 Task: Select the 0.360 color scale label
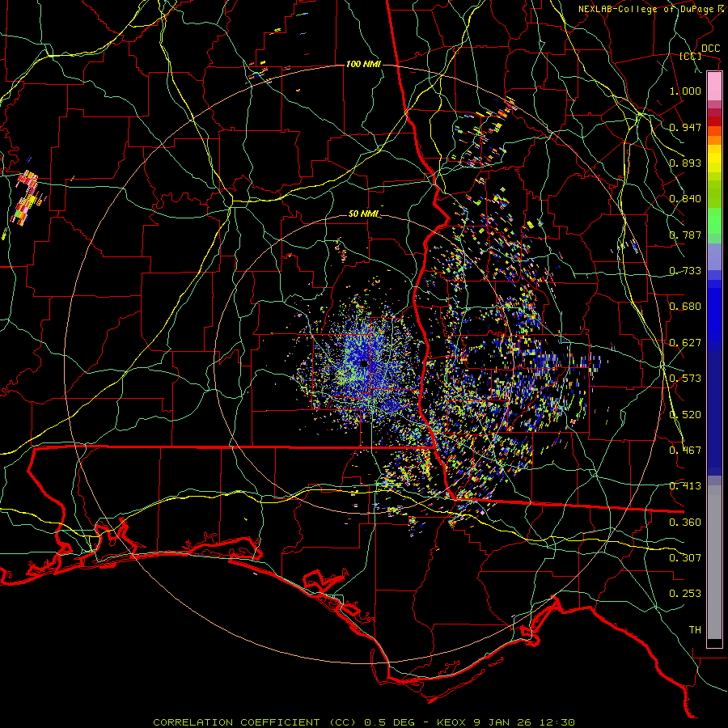click(x=685, y=523)
